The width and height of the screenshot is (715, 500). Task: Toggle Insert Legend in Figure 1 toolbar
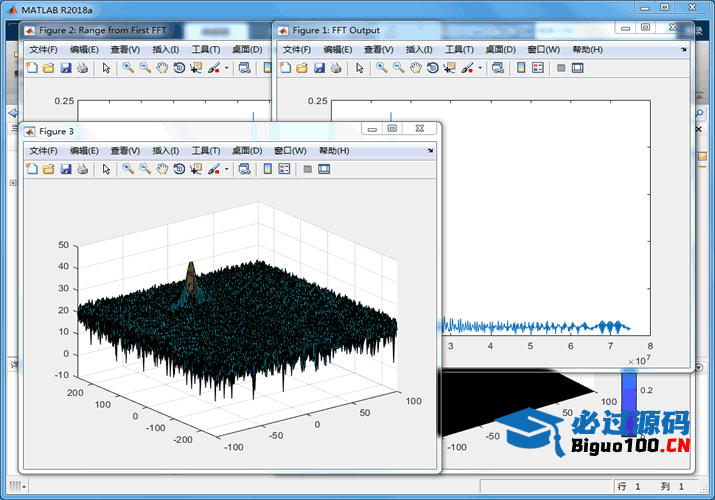click(x=537, y=68)
